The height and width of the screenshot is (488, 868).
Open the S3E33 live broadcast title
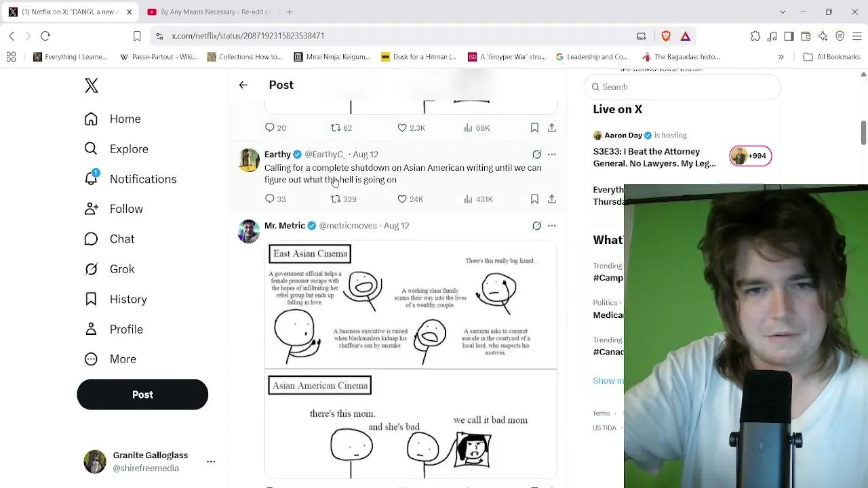(x=654, y=157)
